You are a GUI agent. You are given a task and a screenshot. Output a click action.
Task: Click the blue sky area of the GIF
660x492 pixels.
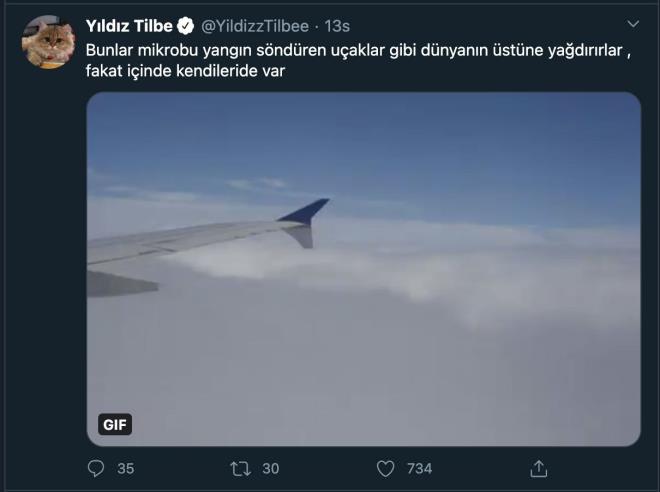[x=421, y=139]
